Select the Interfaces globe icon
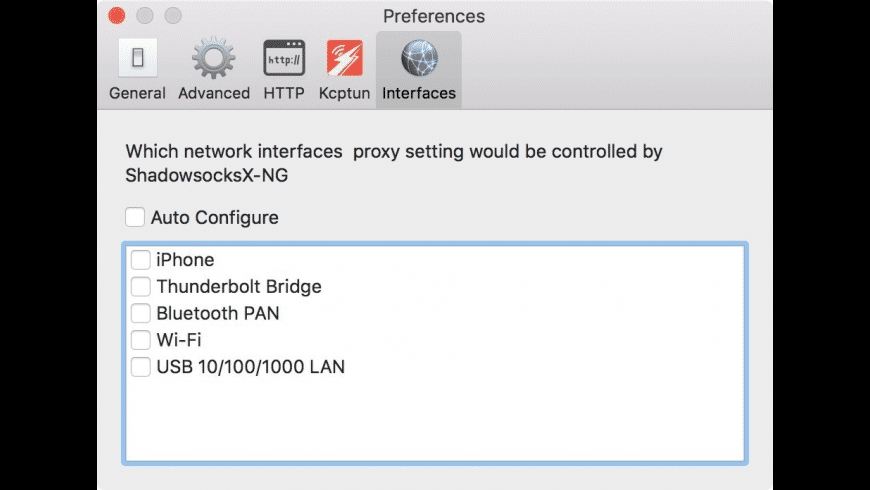The image size is (870, 490). [419, 58]
